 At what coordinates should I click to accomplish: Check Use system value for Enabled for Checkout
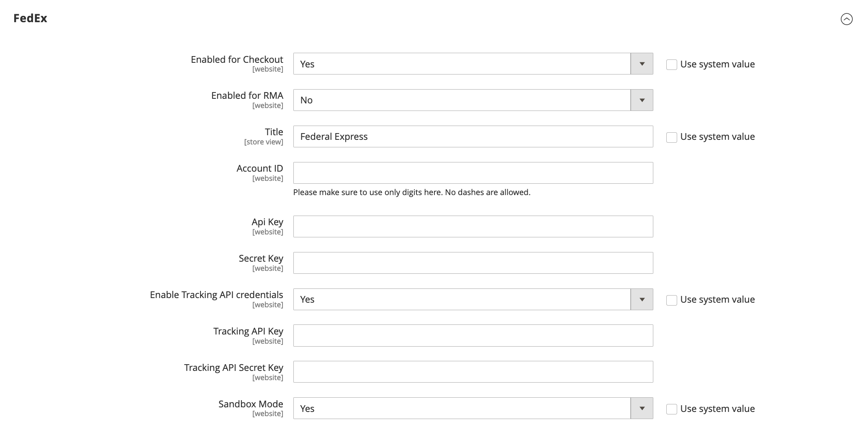[x=671, y=64]
